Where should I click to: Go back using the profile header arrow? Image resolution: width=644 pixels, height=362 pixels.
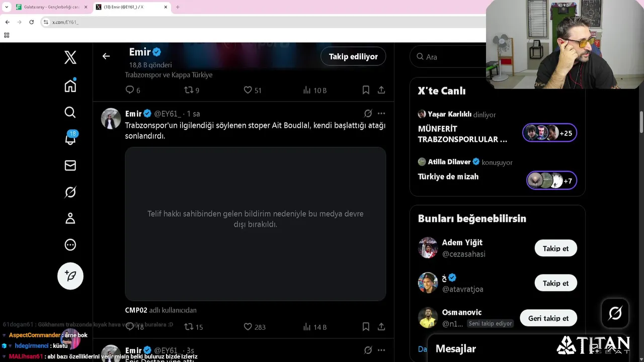pyautogui.click(x=106, y=56)
